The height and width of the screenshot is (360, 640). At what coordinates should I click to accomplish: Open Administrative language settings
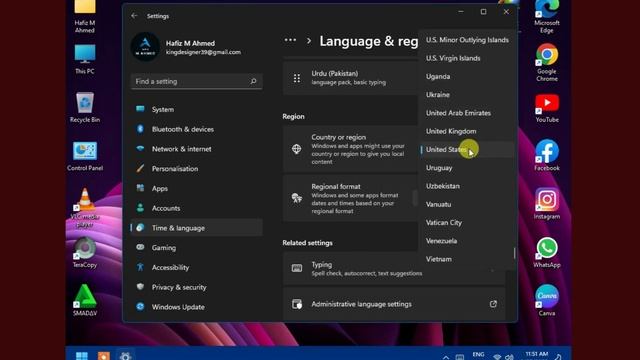click(x=394, y=304)
